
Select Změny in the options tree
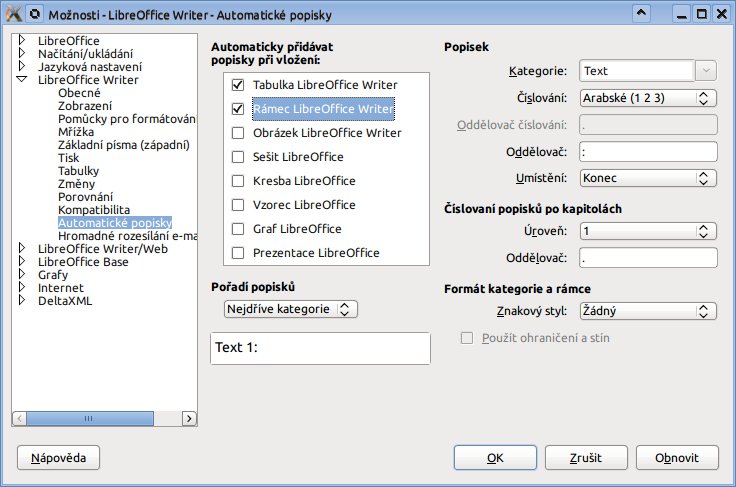click(77, 184)
